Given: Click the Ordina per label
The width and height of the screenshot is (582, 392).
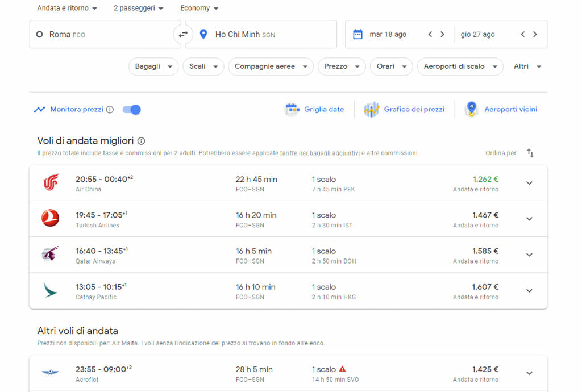Looking at the screenshot, I should (501, 153).
